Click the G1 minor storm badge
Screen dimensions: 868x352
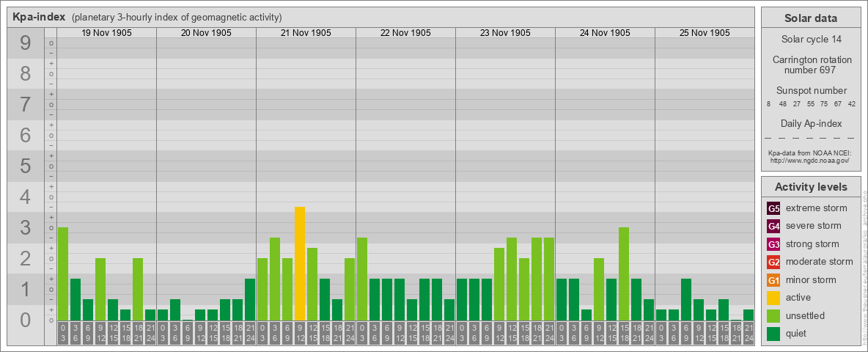tap(773, 280)
